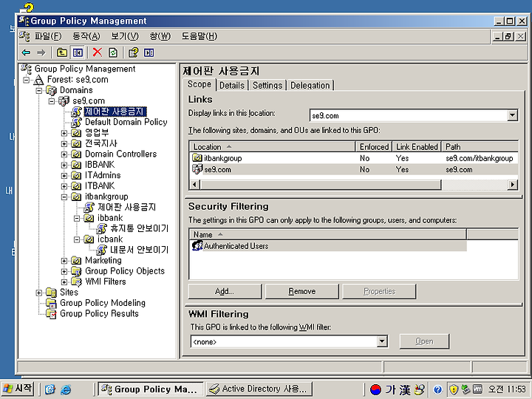Click the Authenticated Users group icon
Screen dimensions: 532x399
coord(197,245)
